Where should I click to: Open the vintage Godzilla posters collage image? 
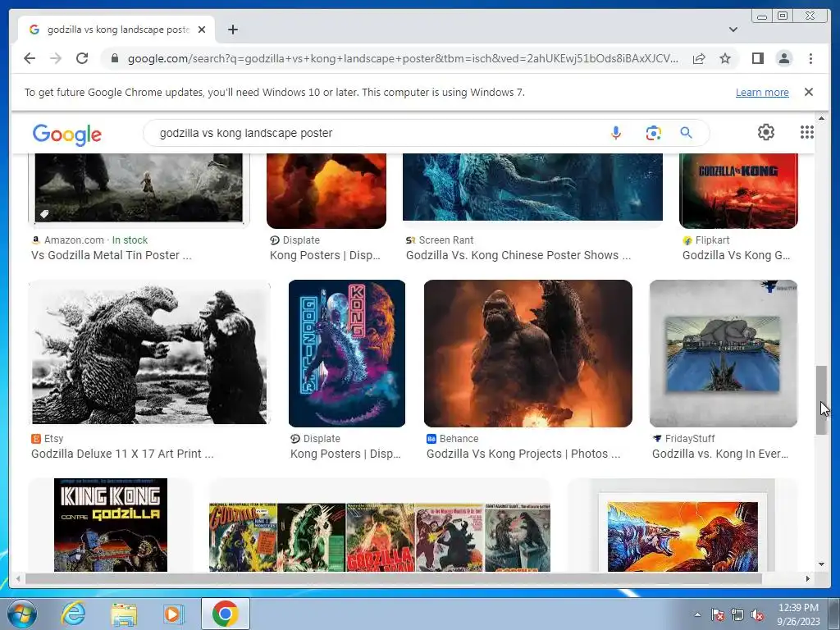click(x=379, y=536)
